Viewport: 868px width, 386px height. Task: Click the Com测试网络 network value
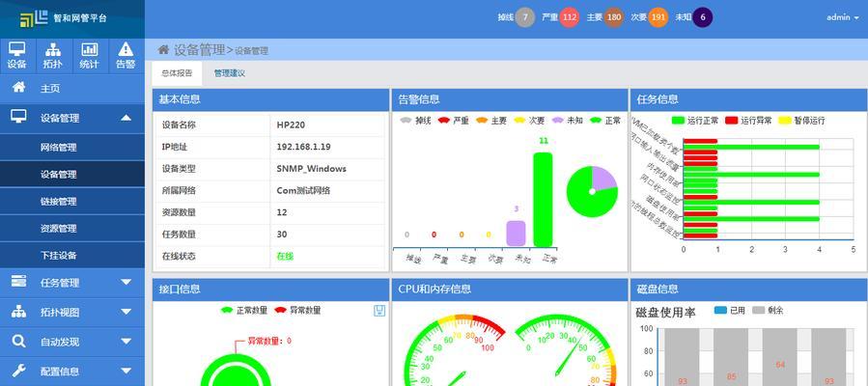[303, 190]
